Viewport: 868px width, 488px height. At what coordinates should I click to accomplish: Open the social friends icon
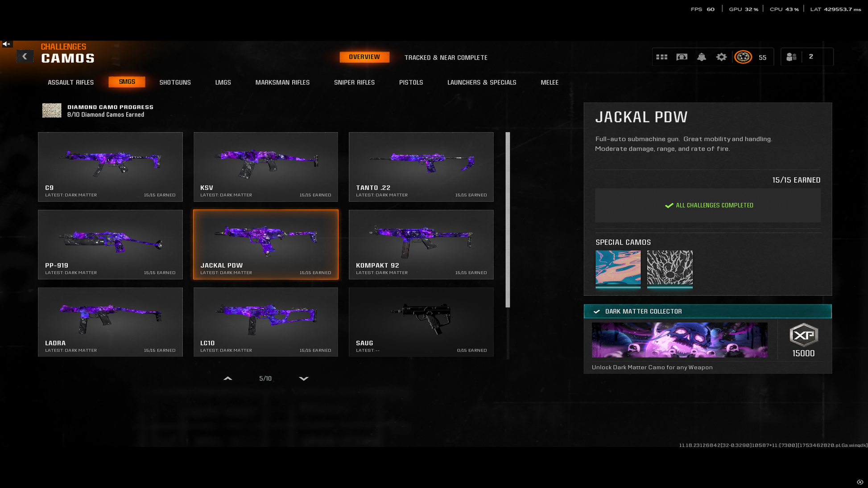(791, 57)
